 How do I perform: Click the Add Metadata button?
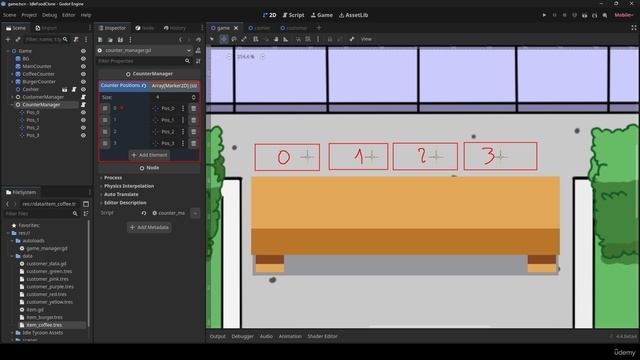click(149, 227)
